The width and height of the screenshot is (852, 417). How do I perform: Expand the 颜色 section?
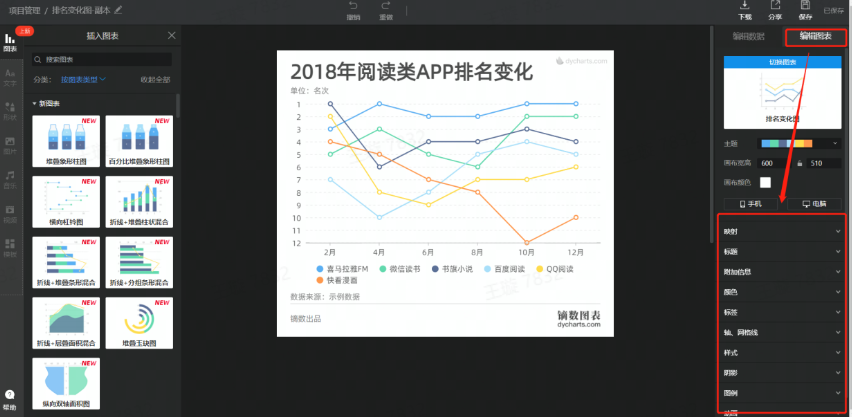click(x=780, y=292)
